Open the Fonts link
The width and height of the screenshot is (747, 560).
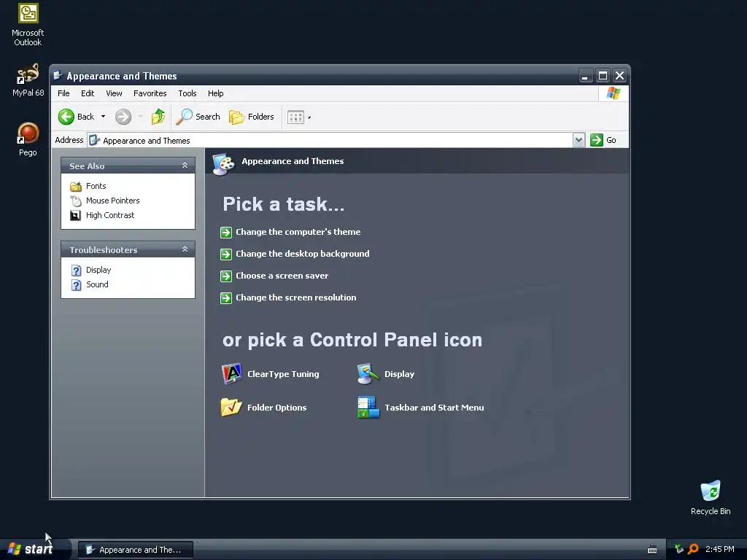96,186
